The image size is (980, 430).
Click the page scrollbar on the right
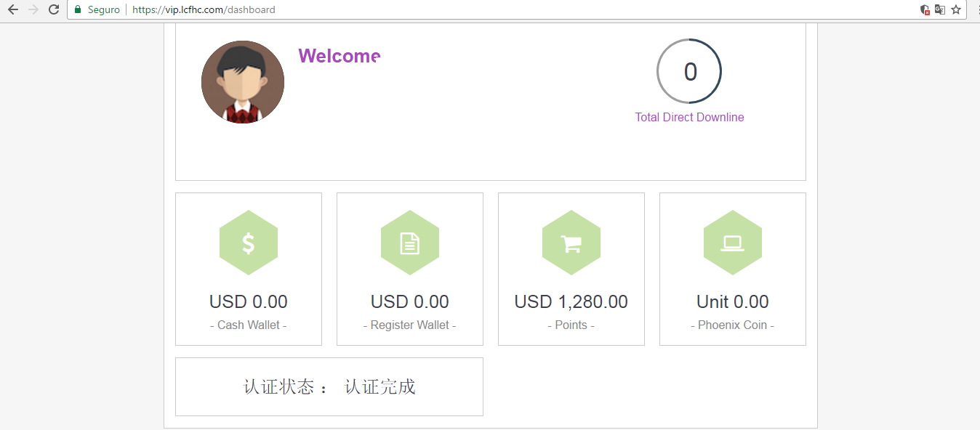[x=976, y=218]
